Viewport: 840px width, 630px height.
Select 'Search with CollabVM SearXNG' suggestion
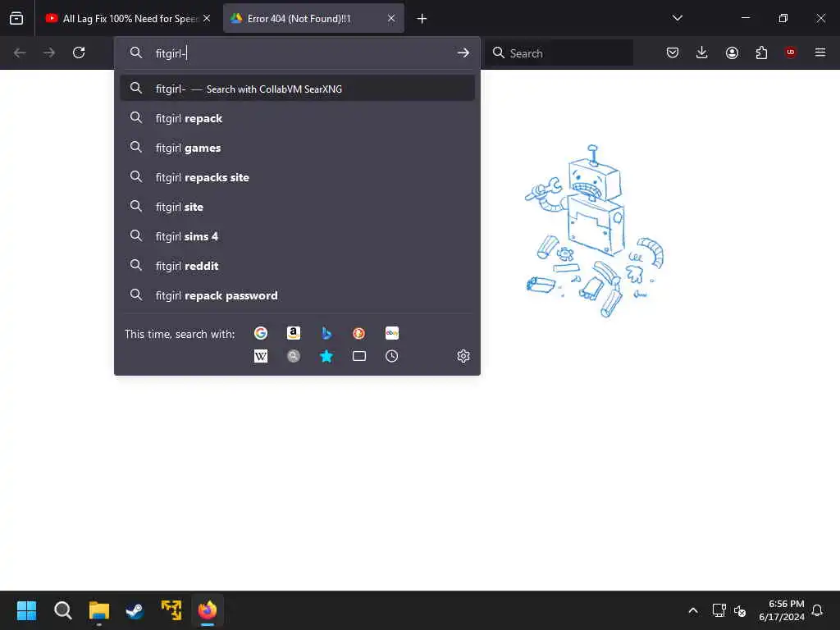tap(297, 89)
